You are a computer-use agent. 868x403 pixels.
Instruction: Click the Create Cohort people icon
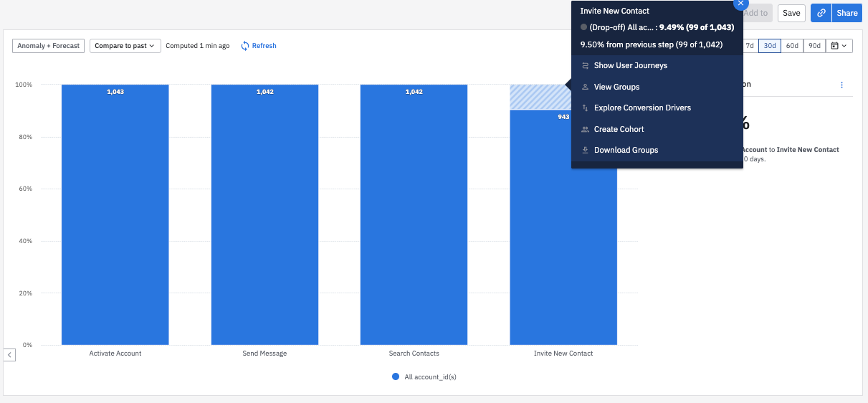tap(585, 130)
